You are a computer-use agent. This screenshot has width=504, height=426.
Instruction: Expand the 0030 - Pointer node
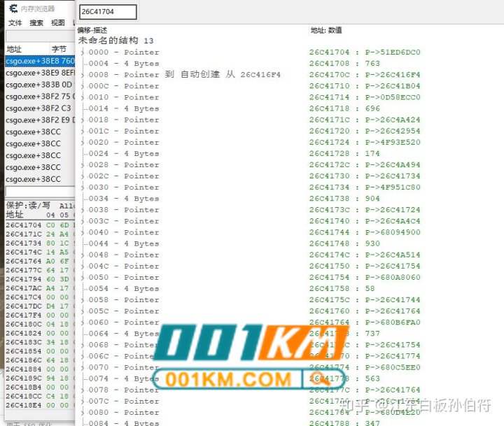pos(83,187)
